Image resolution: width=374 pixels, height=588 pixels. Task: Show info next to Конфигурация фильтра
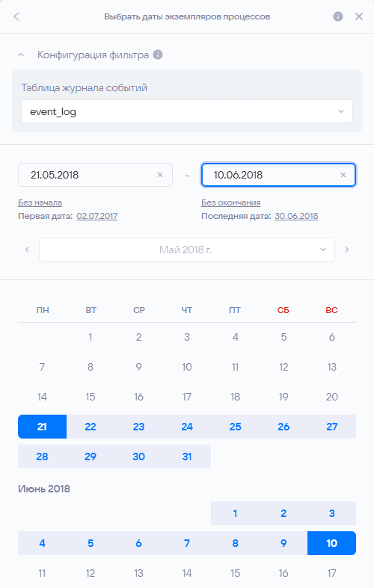click(x=158, y=55)
